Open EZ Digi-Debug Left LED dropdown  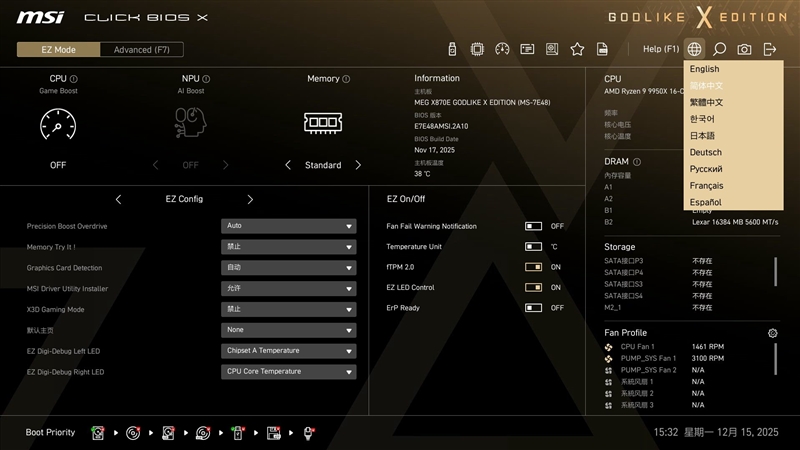click(x=289, y=351)
